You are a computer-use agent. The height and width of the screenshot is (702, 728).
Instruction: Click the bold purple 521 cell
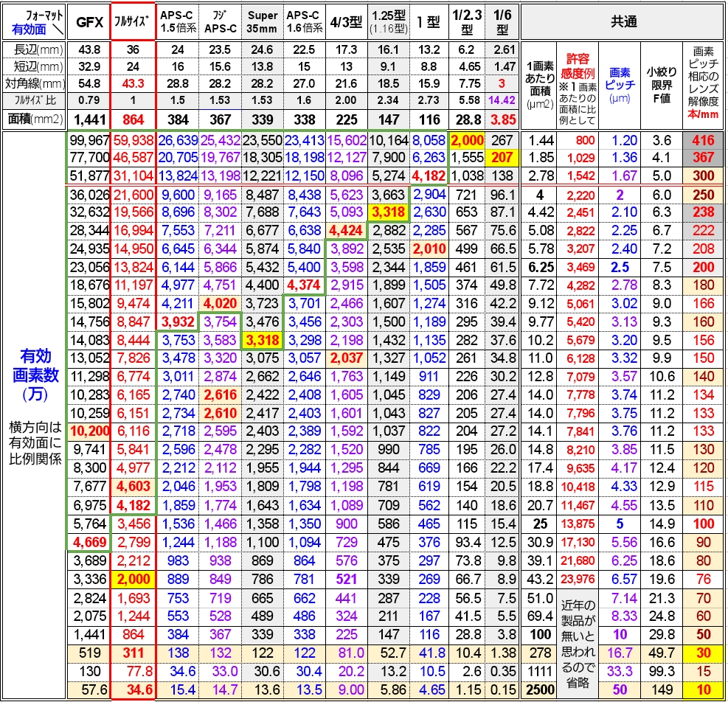347,580
